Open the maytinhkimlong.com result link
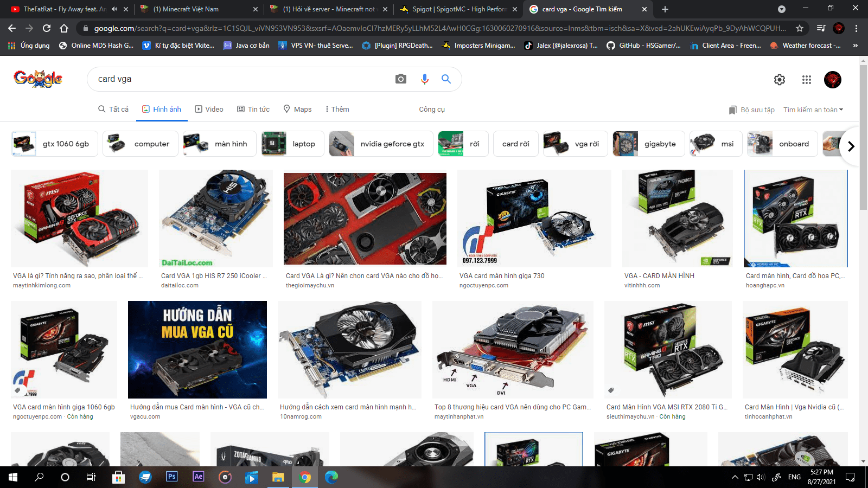The width and height of the screenshot is (868, 488). pyautogui.click(x=42, y=285)
